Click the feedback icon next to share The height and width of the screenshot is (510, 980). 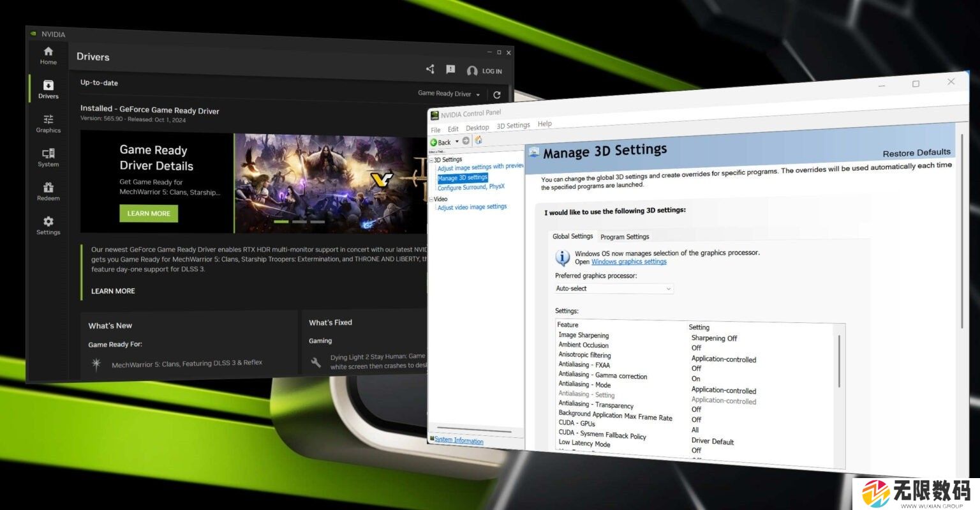click(450, 70)
